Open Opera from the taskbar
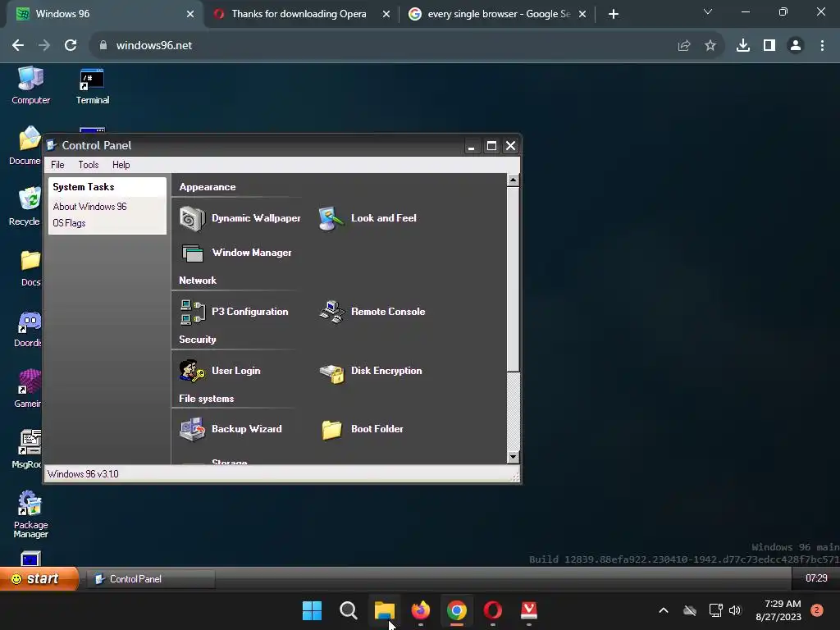Screen dimensions: 840x630 tap(493, 610)
